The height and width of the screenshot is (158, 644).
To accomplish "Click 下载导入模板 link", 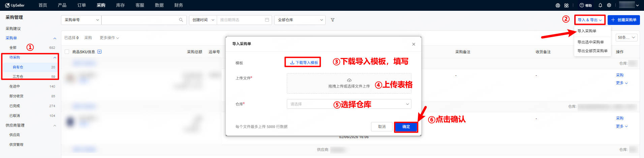I will click(304, 63).
